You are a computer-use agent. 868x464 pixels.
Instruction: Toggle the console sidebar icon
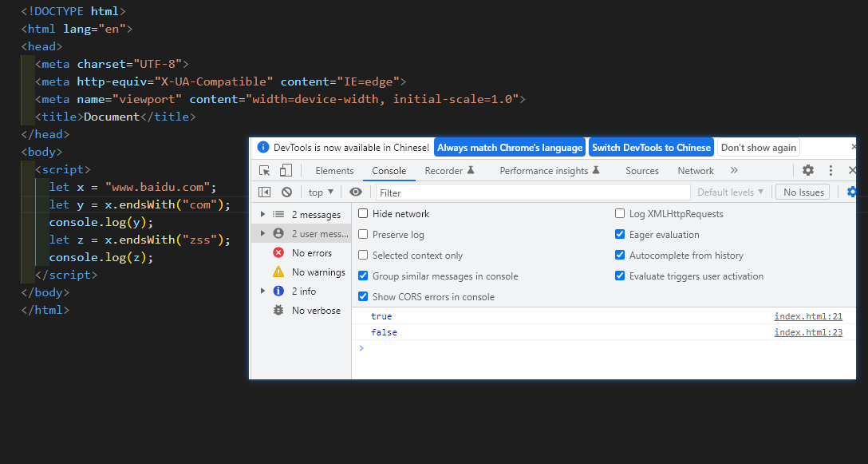pyautogui.click(x=265, y=192)
